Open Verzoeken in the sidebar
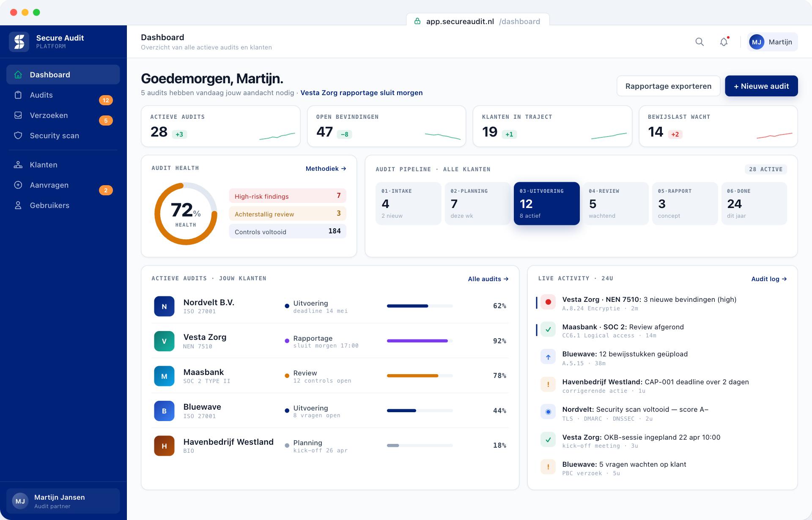Screen dimensions: 812x520 pyautogui.click(x=63, y=115)
